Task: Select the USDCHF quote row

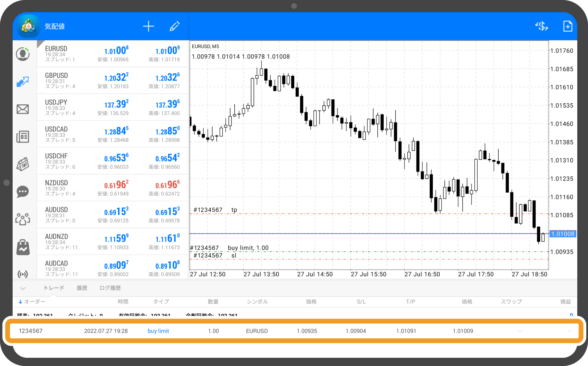Action: (x=112, y=161)
